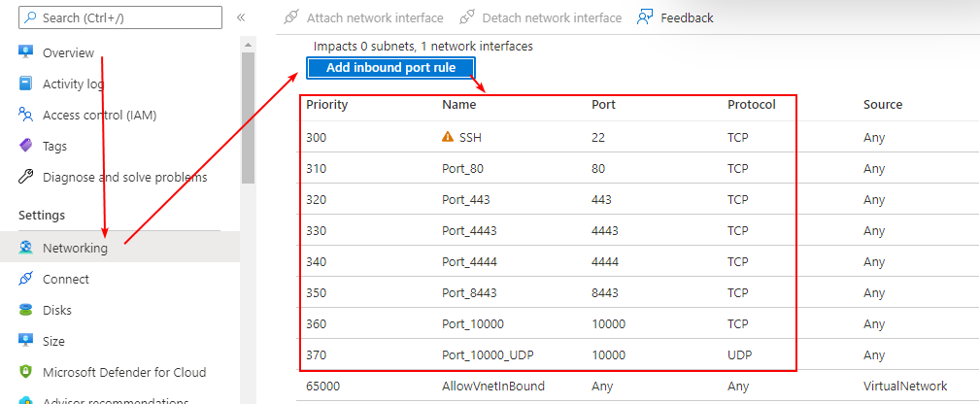This screenshot has height=404, width=980.
Task: Open Tags in the sidebar
Action: (54, 147)
